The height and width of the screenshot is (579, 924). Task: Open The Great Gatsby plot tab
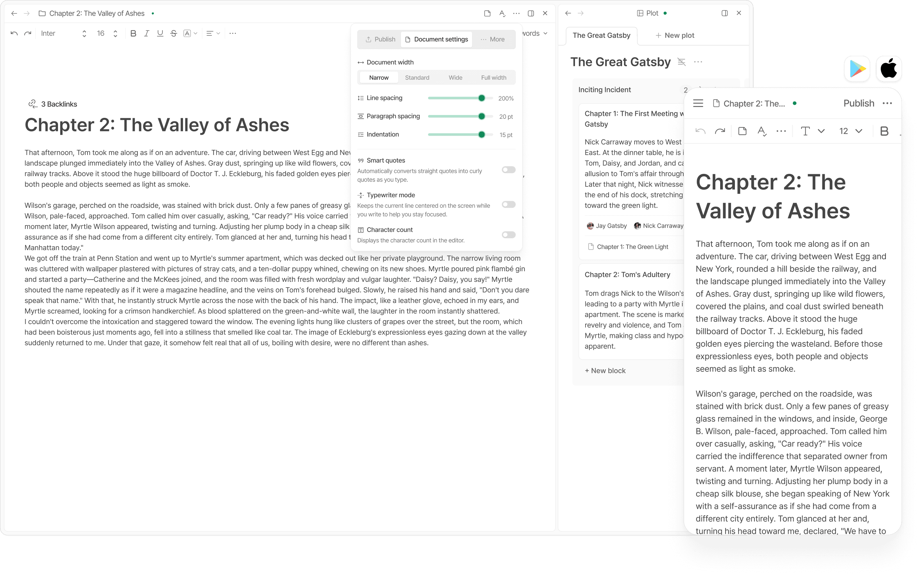(x=601, y=35)
